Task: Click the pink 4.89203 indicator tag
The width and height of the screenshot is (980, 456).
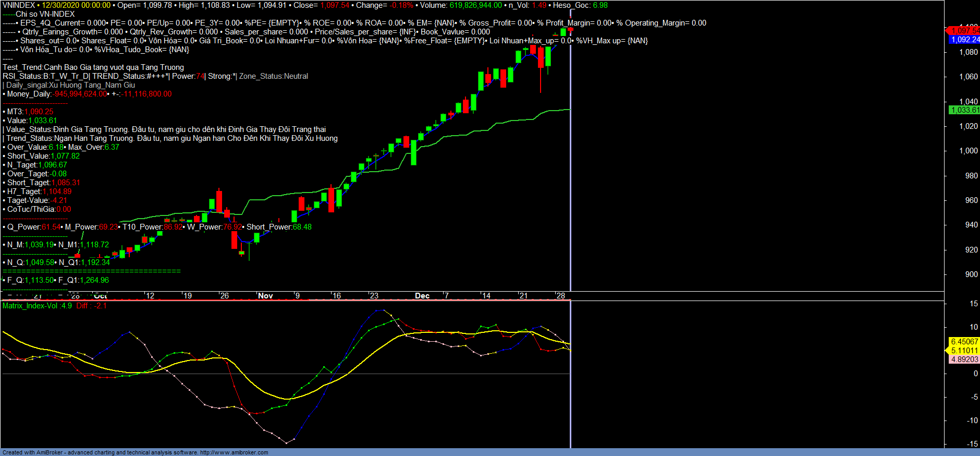Action: point(964,359)
